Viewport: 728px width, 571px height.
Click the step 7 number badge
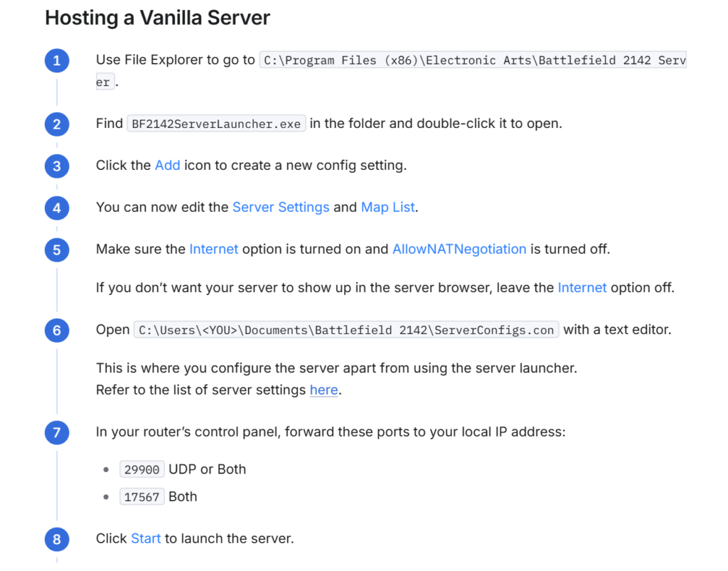pyautogui.click(x=57, y=432)
